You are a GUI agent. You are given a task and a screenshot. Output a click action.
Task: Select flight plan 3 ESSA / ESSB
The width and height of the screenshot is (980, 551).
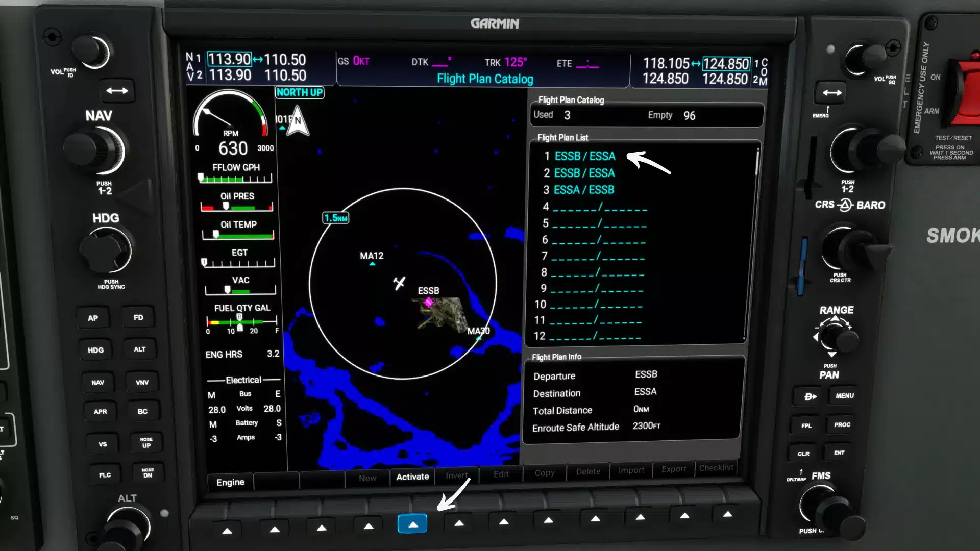[x=583, y=190]
